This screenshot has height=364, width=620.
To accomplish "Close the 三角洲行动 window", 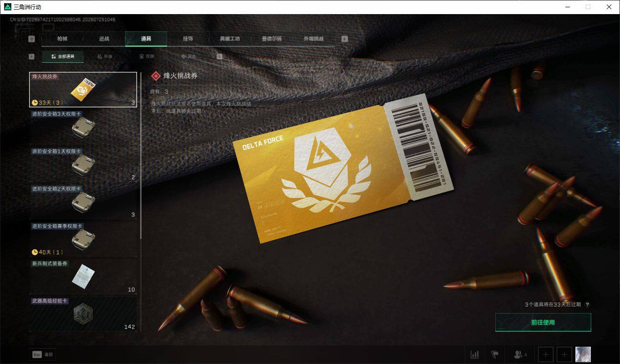I will click(609, 7).
